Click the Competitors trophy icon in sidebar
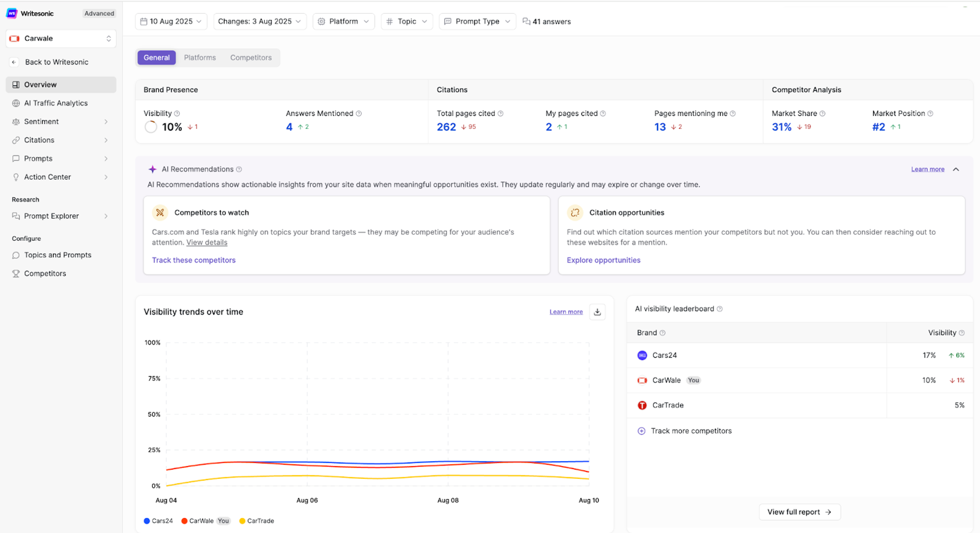The image size is (980, 533). (16, 273)
